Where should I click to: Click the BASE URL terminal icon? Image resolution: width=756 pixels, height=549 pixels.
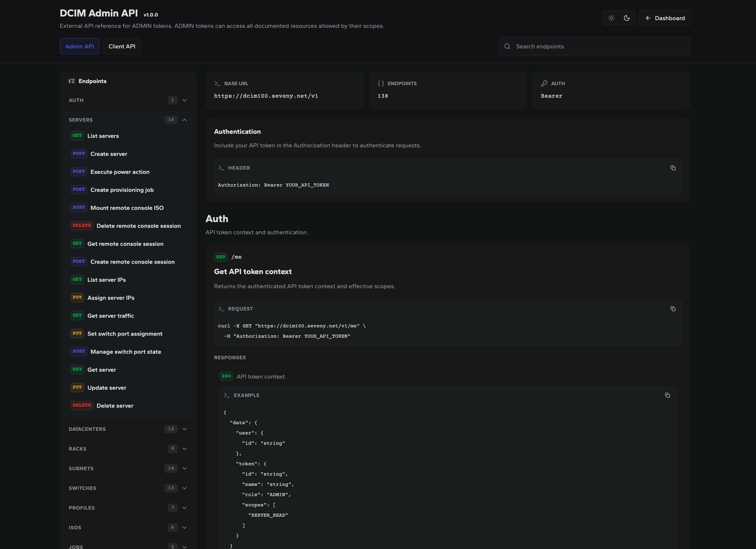pos(217,83)
